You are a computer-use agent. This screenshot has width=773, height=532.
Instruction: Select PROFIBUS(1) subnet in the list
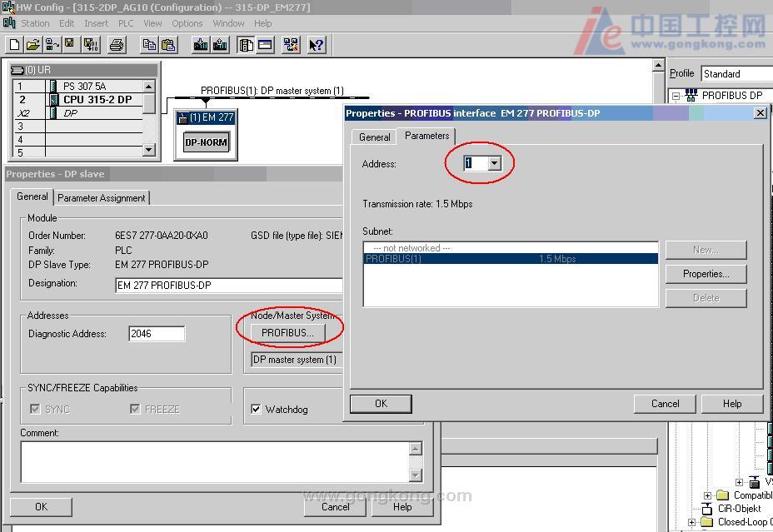[x=511, y=259]
